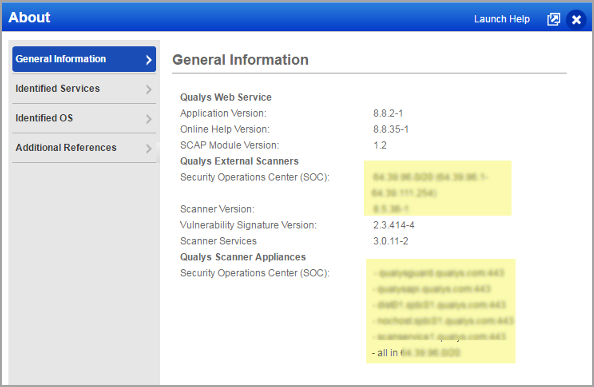The width and height of the screenshot is (594, 387).
Task: Select the General Information tab
Action: pos(84,59)
